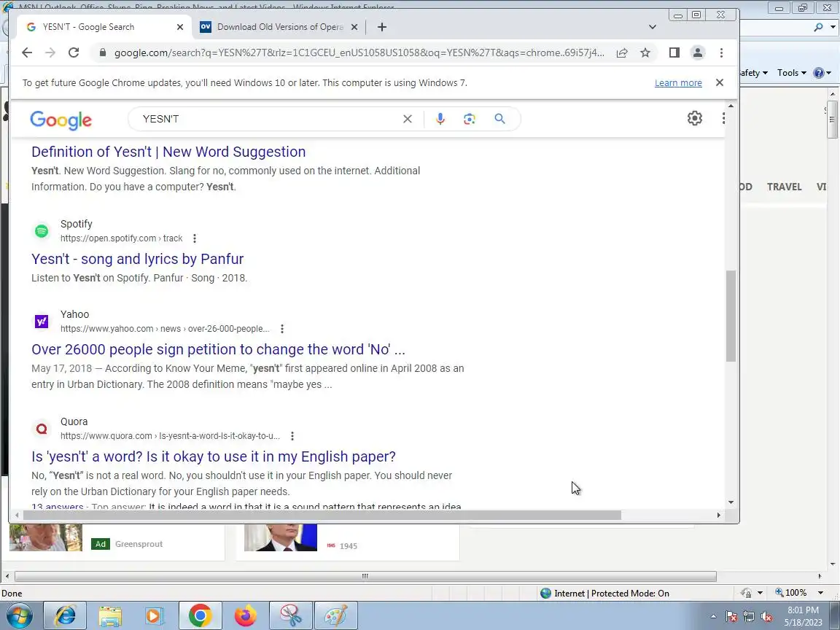Switch to Download Old Versions of Opera tab

[279, 27]
